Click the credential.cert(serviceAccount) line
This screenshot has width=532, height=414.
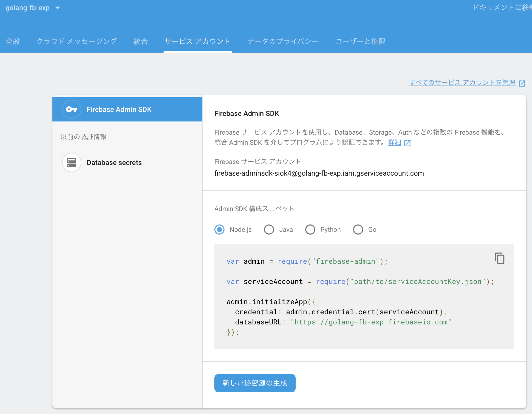[341, 312]
